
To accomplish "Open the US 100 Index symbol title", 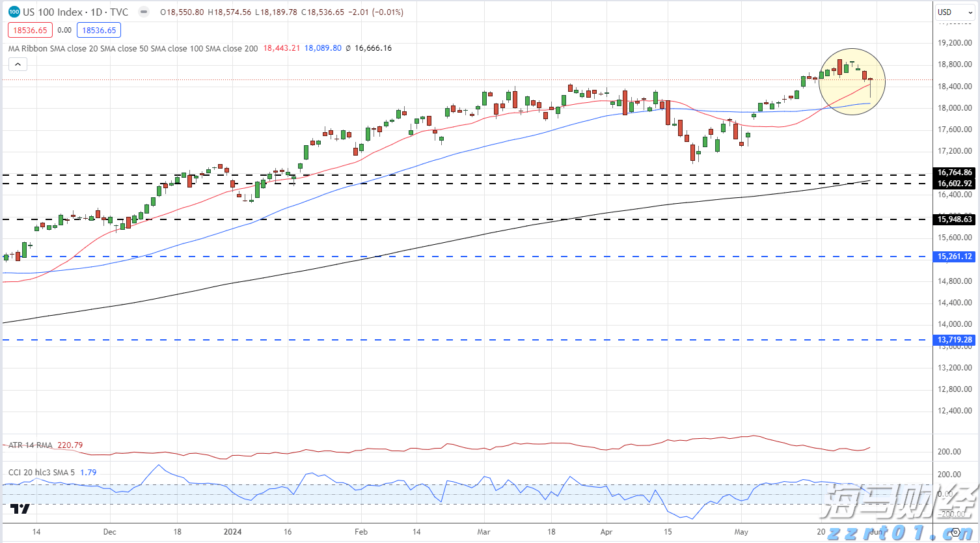I will 75,12.
